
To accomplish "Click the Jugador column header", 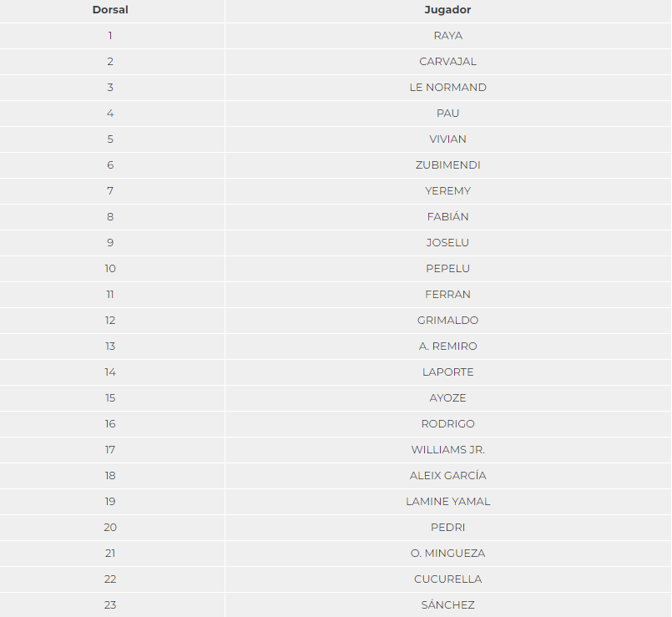I will (x=447, y=10).
